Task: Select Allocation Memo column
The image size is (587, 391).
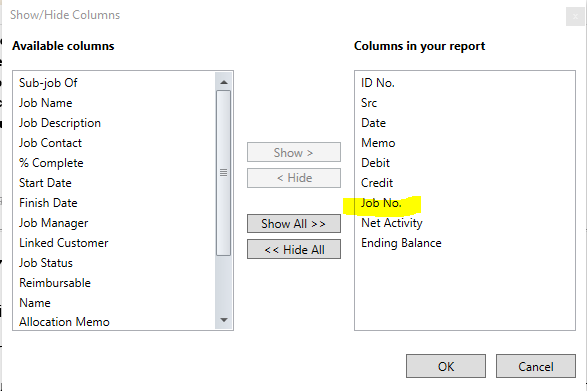Action: (64, 322)
